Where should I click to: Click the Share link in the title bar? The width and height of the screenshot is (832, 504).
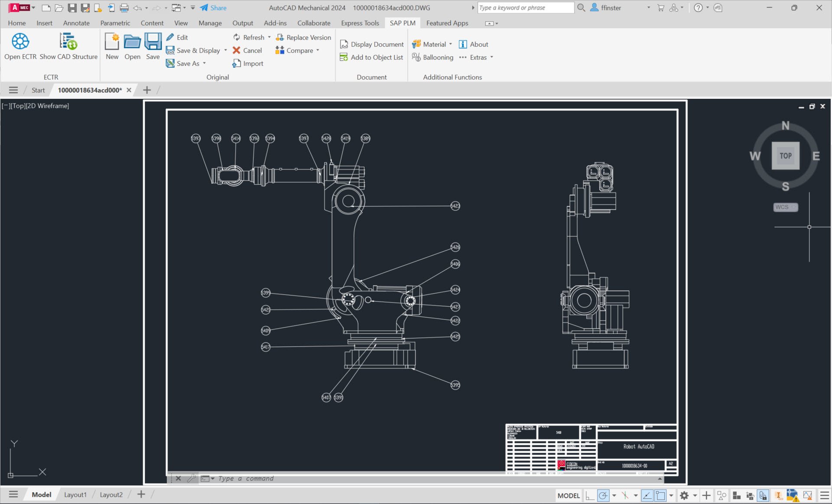218,8
